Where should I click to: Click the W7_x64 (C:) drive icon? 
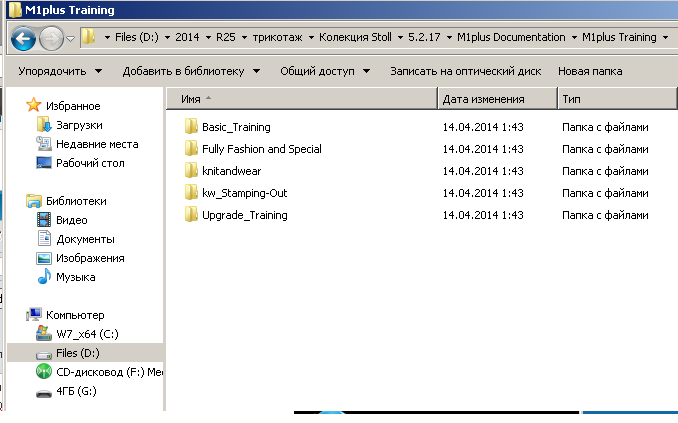pos(44,333)
